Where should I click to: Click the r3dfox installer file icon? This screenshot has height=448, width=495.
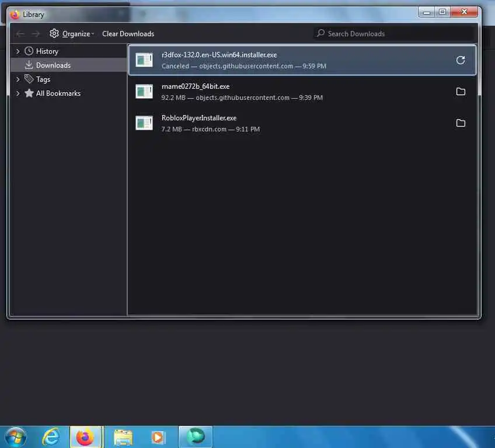coord(144,60)
